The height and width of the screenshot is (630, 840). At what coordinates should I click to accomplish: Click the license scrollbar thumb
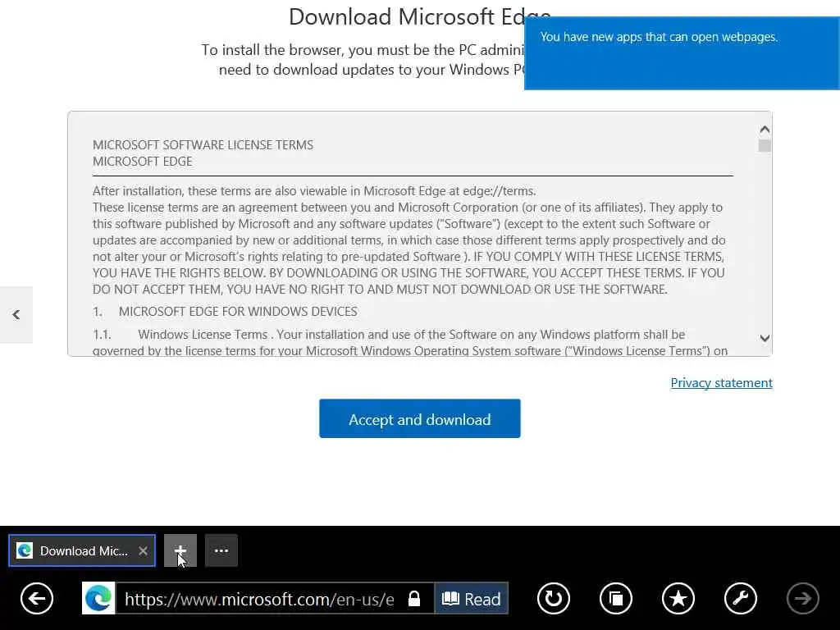click(x=765, y=146)
